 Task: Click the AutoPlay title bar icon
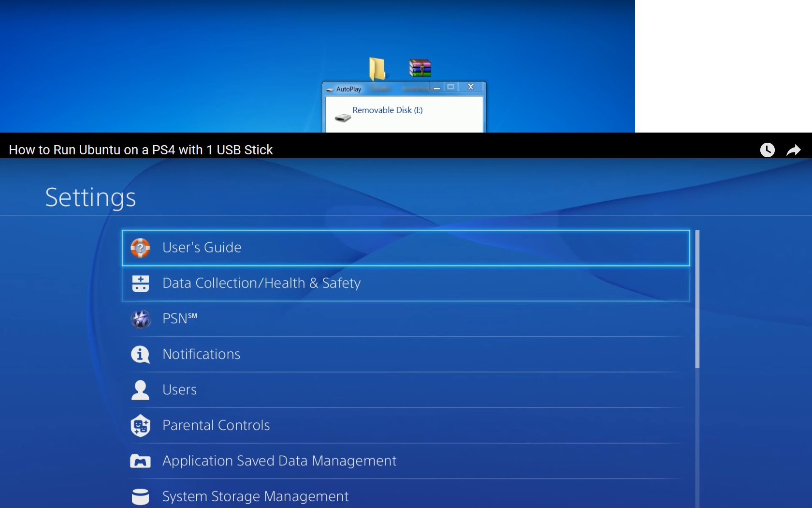click(x=330, y=90)
